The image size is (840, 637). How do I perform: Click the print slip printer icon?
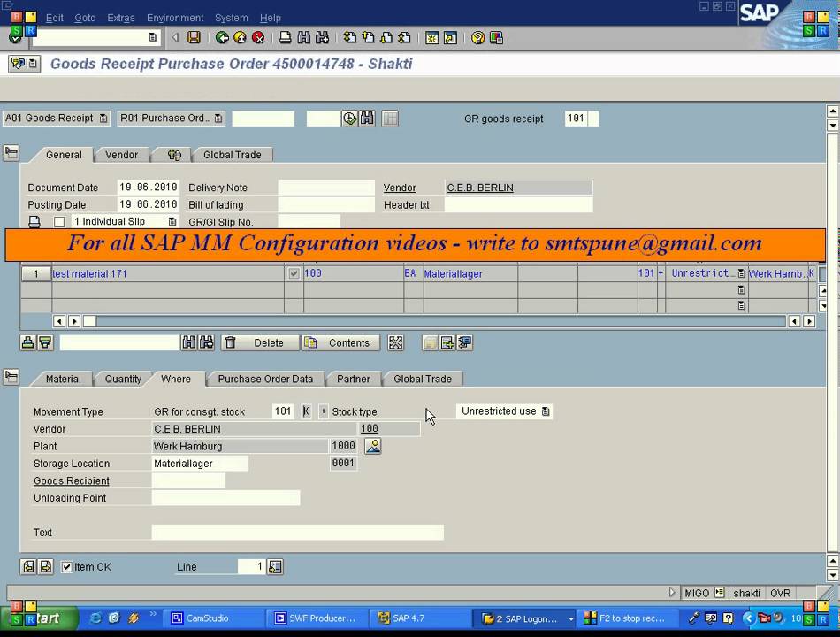pyautogui.click(x=34, y=221)
